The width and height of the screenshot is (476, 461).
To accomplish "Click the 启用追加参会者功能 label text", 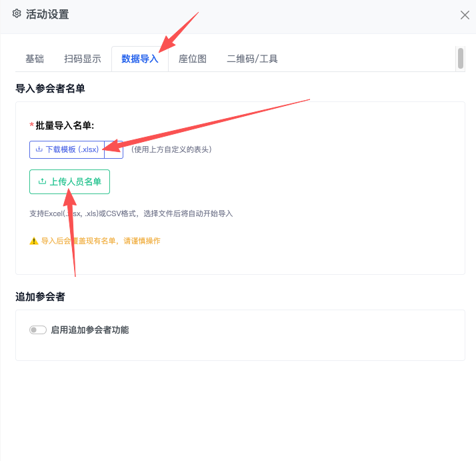I will point(90,330).
